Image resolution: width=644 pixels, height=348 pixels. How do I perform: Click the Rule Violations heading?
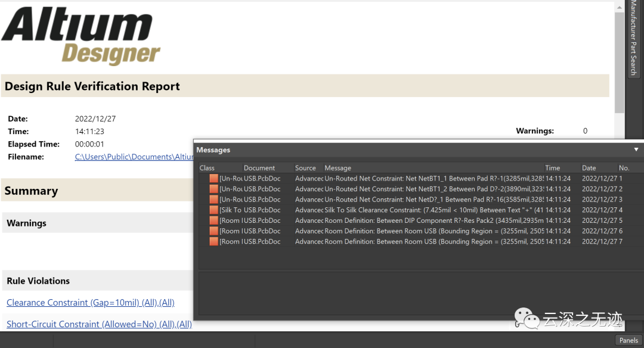(x=38, y=281)
